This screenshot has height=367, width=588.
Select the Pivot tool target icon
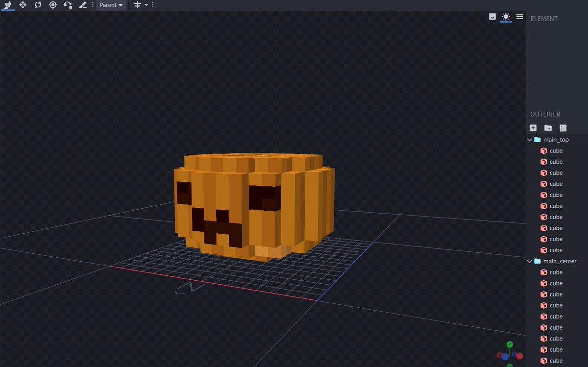click(x=53, y=5)
